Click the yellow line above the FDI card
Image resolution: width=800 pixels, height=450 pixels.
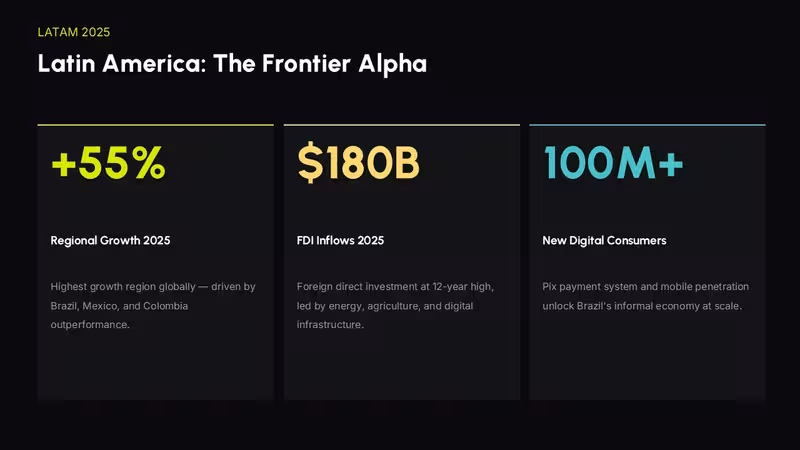402,124
